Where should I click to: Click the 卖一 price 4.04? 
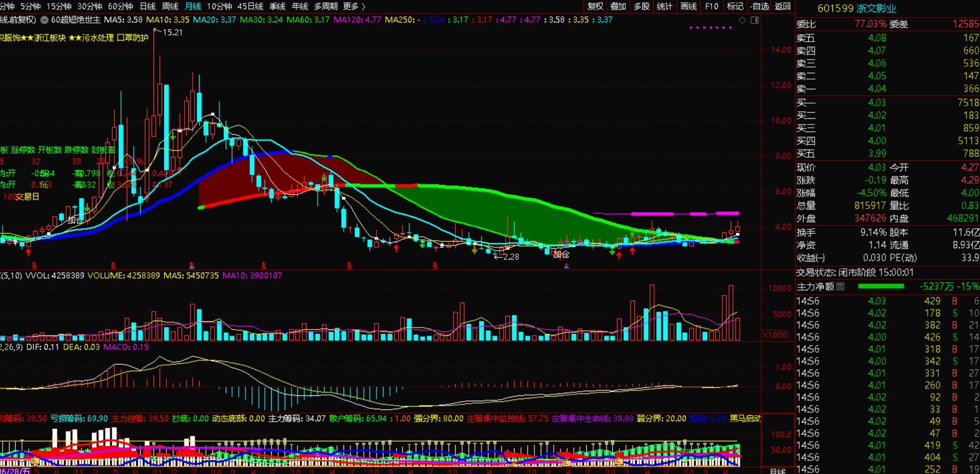pyautogui.click(x=877, y=89)
